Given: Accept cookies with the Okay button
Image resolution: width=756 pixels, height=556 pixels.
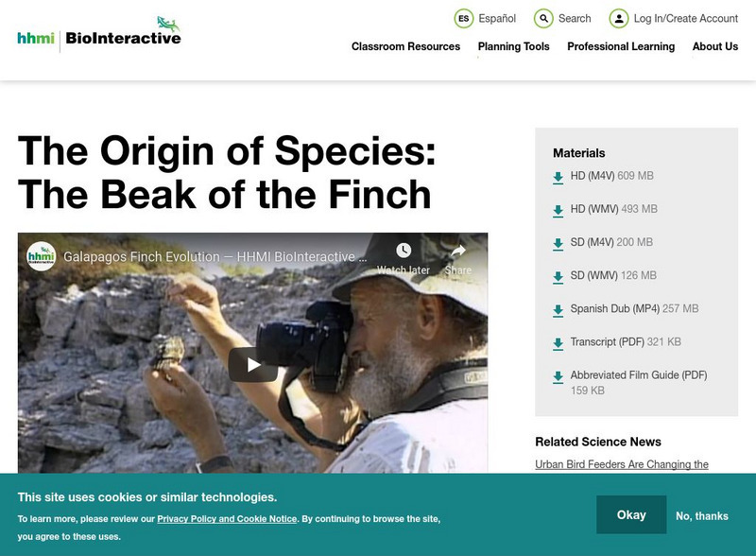Looking at the screenshot, I should (630, 515).
